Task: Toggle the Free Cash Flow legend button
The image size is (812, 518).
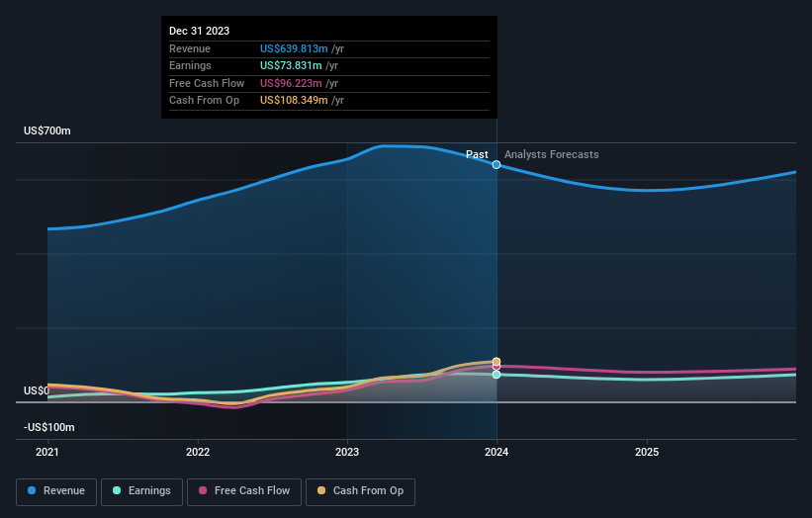Action: pos(244,491)
